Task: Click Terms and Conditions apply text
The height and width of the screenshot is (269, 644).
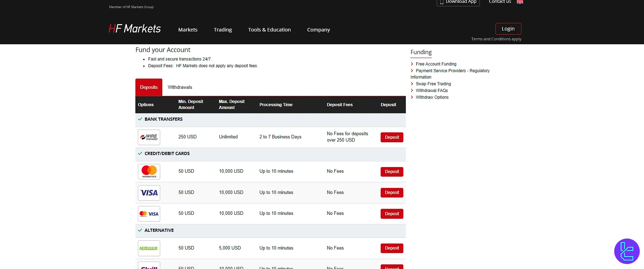Action: point(496,39)
